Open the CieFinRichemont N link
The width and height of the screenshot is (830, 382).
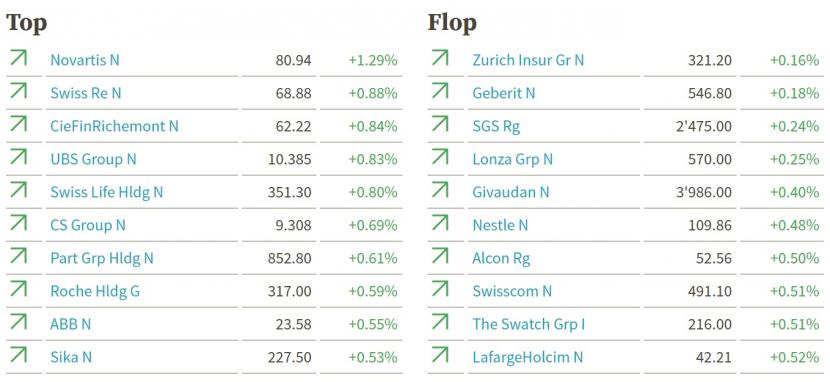[114, 126]
